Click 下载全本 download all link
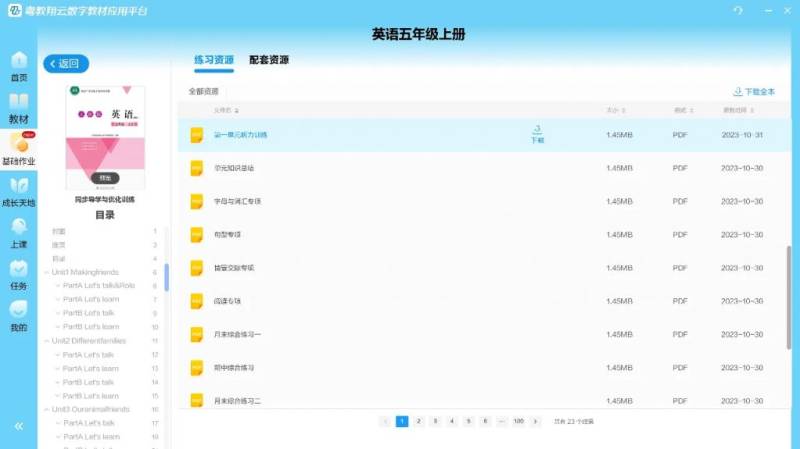 [754, 91]
